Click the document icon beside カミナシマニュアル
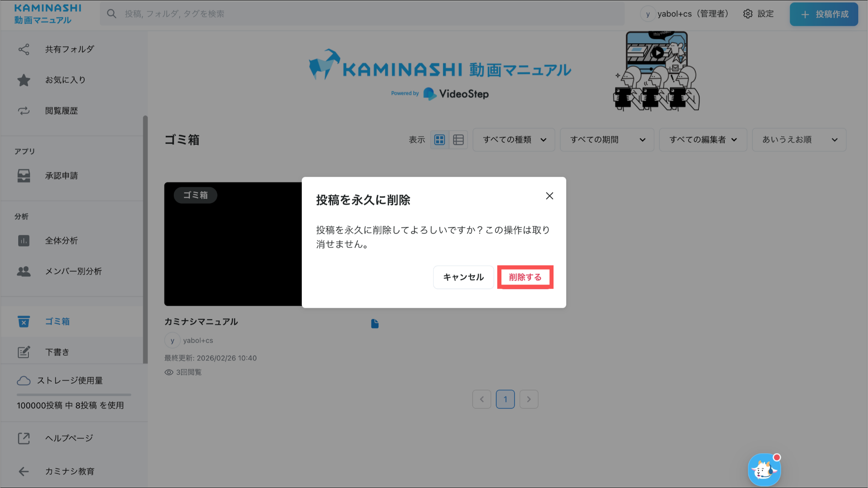 pyautogui.click(x=375, y=323)
